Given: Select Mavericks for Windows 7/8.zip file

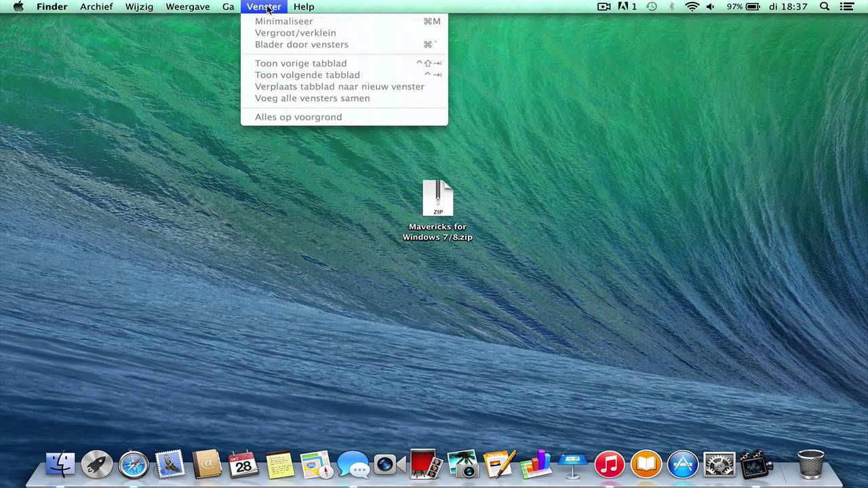Looking at the screenshot, I should (x=437, y=210).
